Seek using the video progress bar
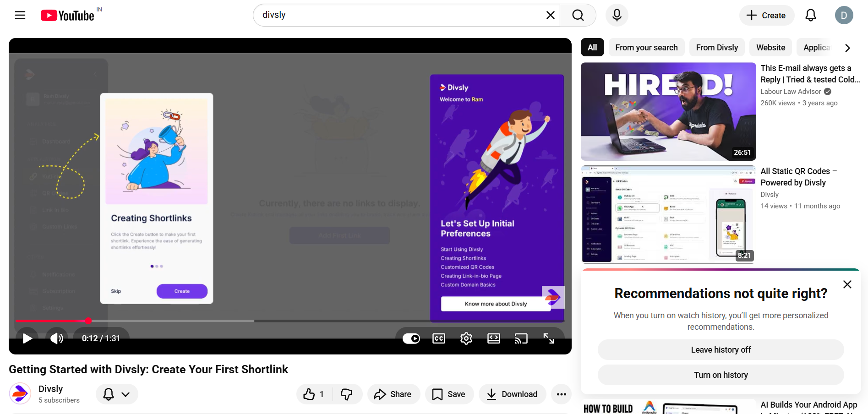The width and height of the screenshot is (868, 414). click(290, 321)
